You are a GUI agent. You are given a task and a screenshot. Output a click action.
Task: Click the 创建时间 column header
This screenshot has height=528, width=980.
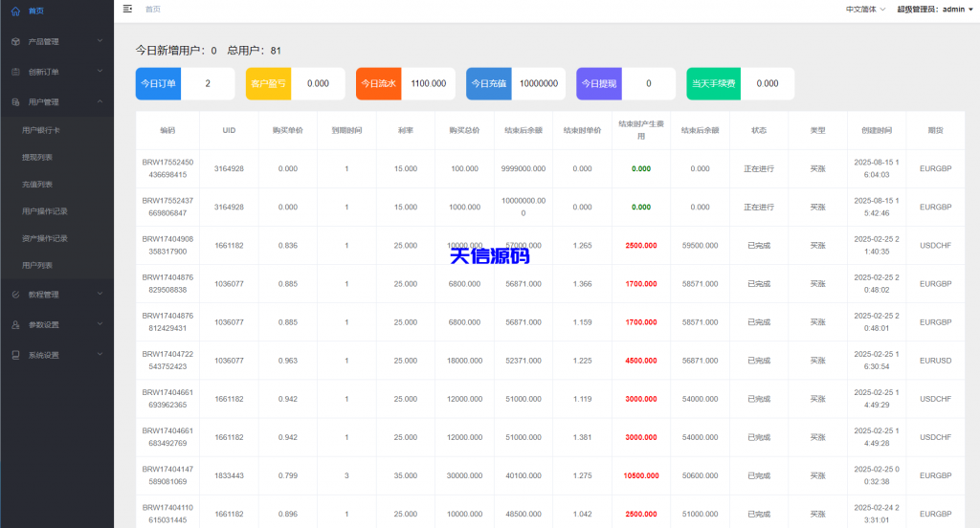(877, 131)
